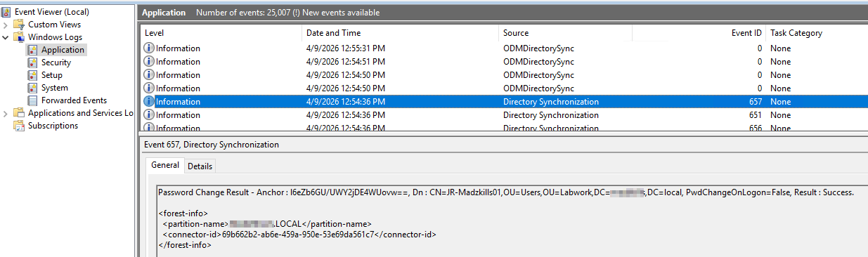Select the Security log

(x=56, y=62)
